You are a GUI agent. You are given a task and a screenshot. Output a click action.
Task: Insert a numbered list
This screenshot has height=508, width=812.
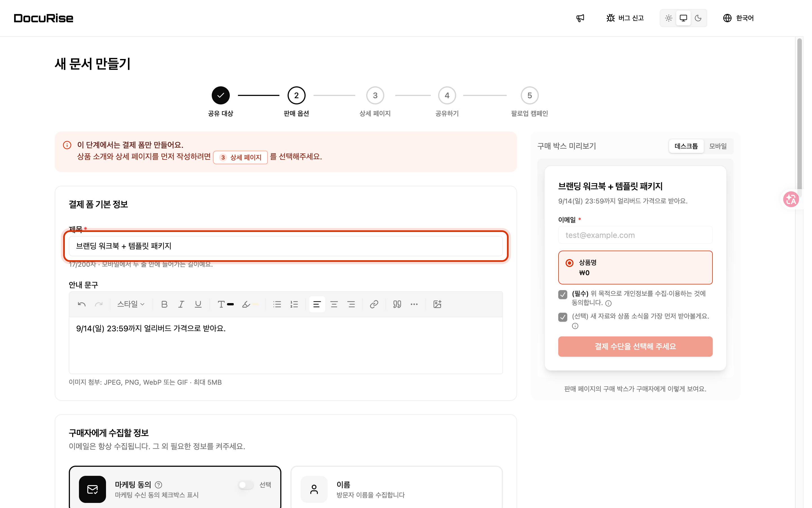pos(294,305)
